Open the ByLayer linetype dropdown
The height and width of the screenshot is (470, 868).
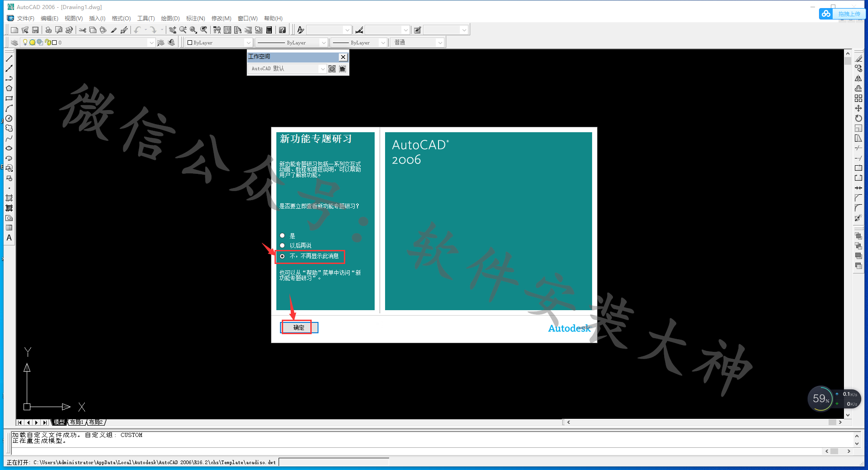(x=323, y=43)
